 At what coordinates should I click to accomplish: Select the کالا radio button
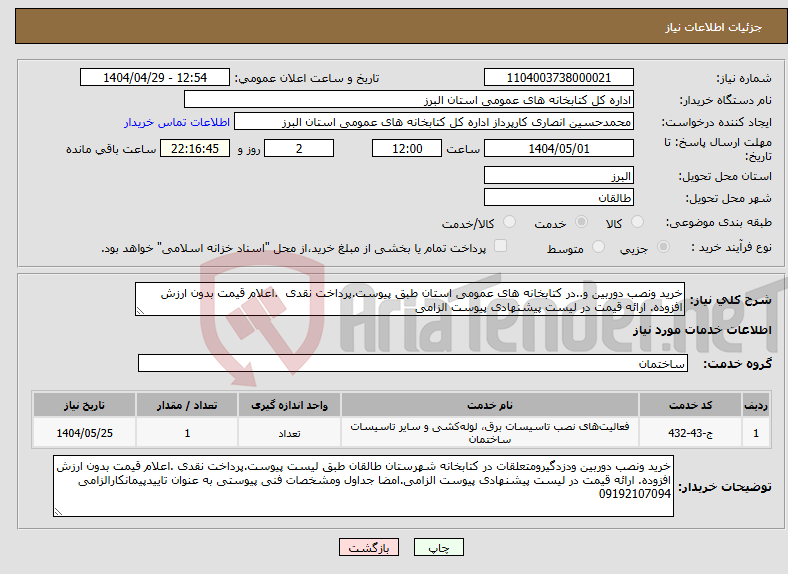tap(637, 222)
